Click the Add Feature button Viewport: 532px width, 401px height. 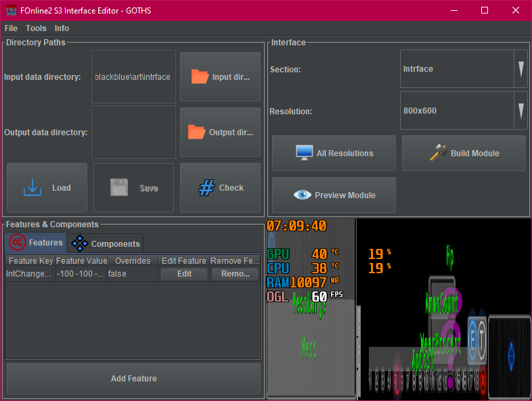pyautogui.click(x=134, y=378)
